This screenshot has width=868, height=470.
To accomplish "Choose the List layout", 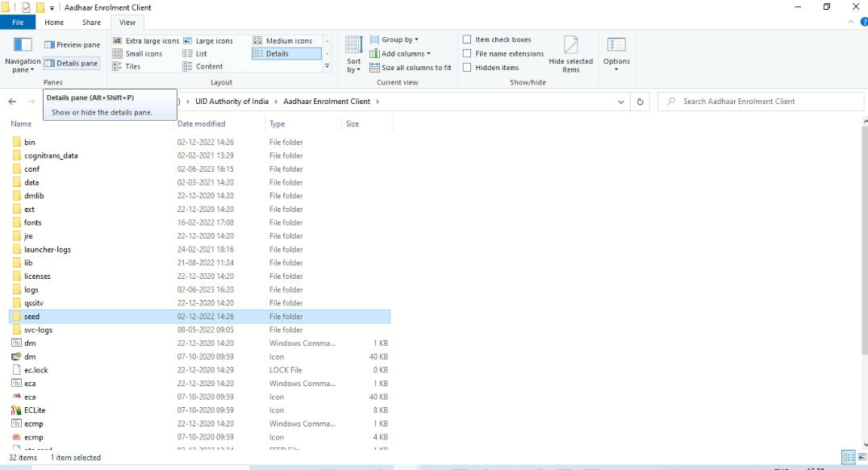I will 195,54.
